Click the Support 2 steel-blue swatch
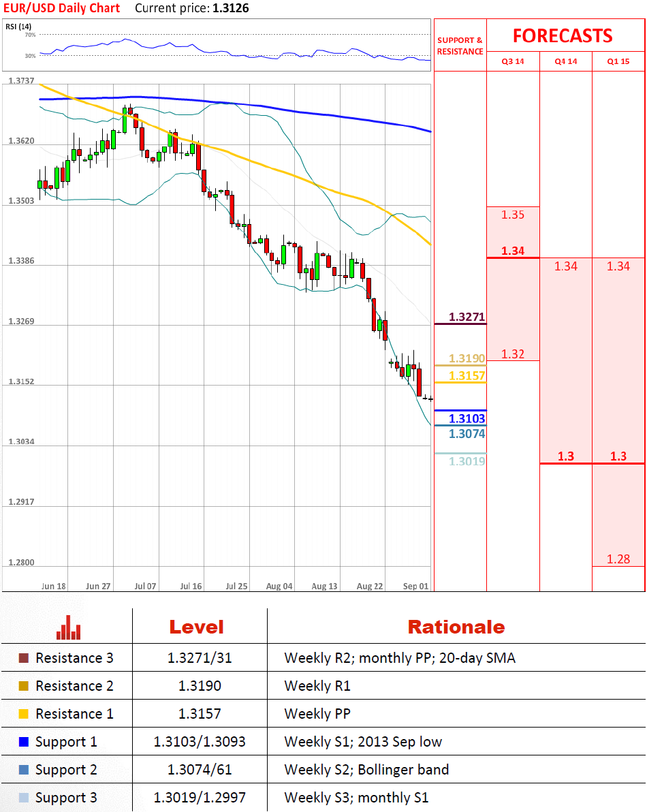This screenshot has height=812, width=647. (x=23, y=770)
